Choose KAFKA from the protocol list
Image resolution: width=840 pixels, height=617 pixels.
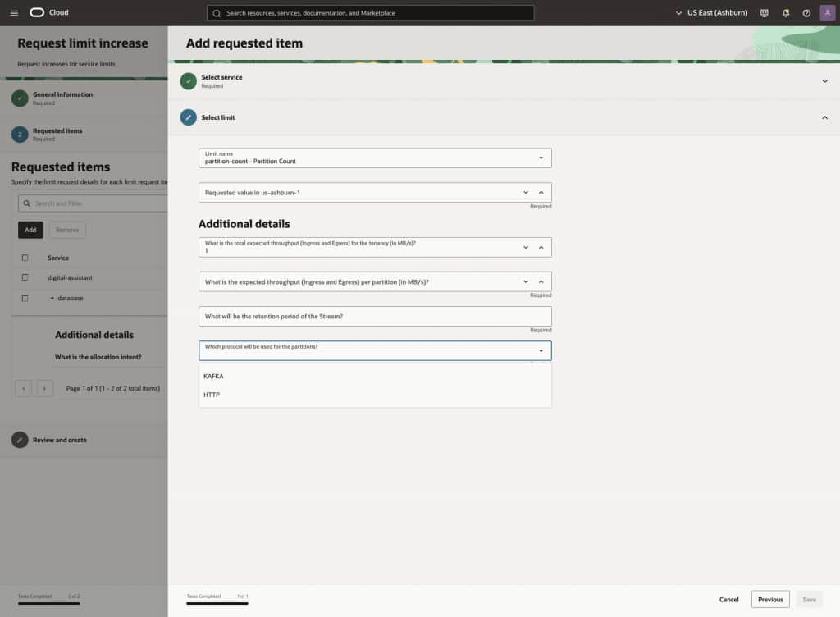pos(375,376)
